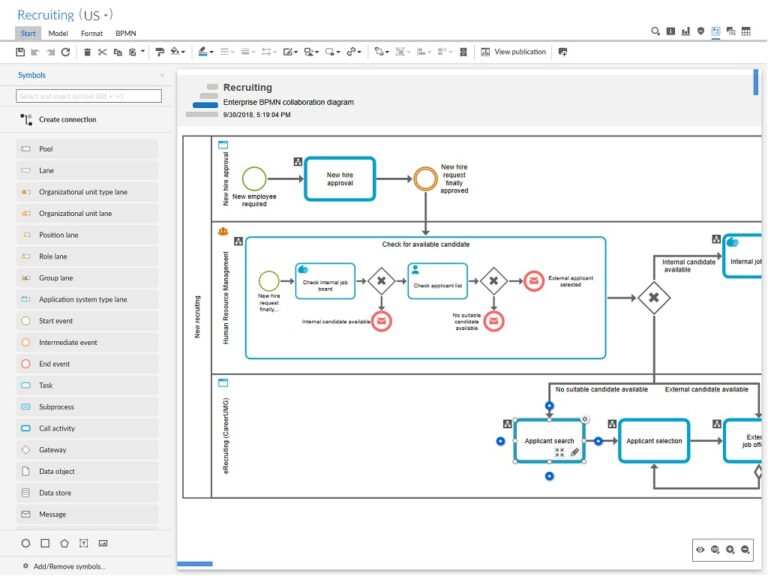Click the symbol search input field
The image size is (768, 576).
point(89,96)
